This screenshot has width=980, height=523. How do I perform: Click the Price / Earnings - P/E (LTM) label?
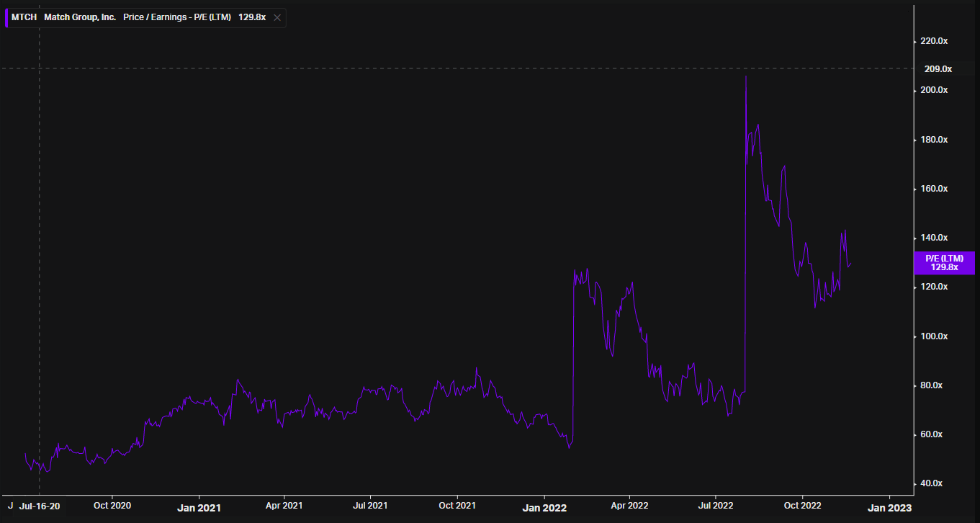click(x=177, y=17)
